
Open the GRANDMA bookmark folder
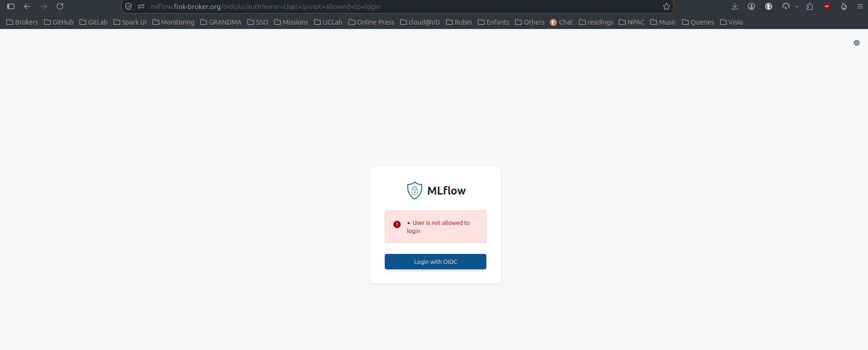coord(221,22)
